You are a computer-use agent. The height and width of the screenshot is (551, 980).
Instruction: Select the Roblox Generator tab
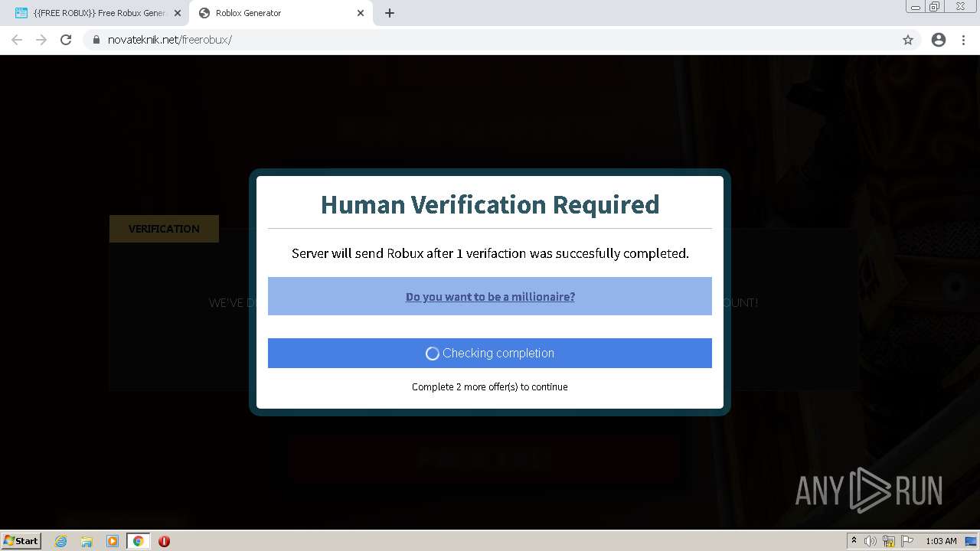[x=280, y=13]
